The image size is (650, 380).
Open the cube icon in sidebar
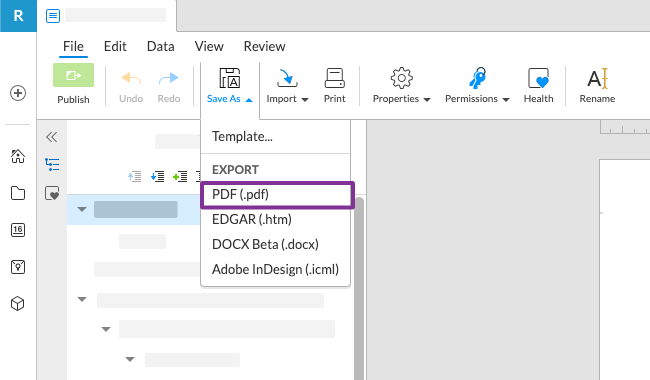pyautogui.click(x=18, y=304)
